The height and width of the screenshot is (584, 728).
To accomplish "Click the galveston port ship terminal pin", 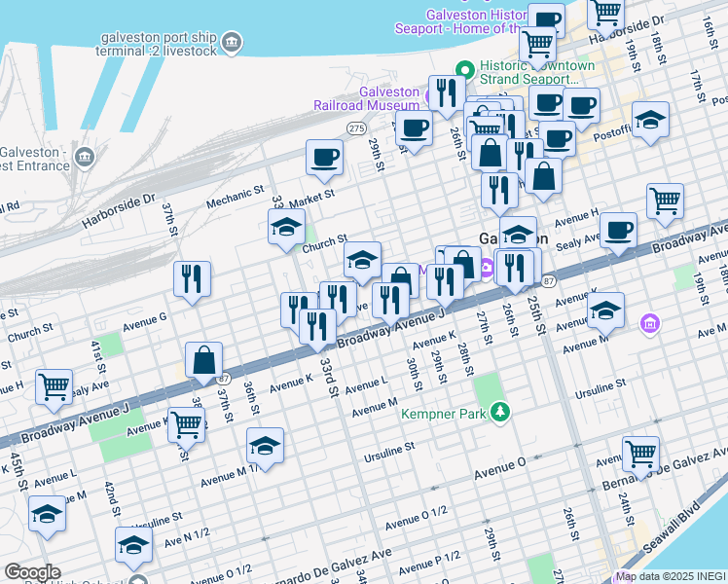I will pos(232,43).
